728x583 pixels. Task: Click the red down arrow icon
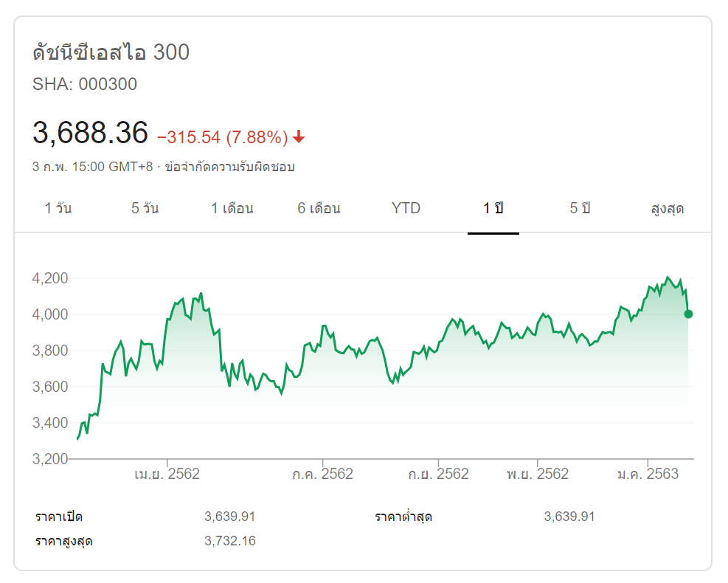299,137
